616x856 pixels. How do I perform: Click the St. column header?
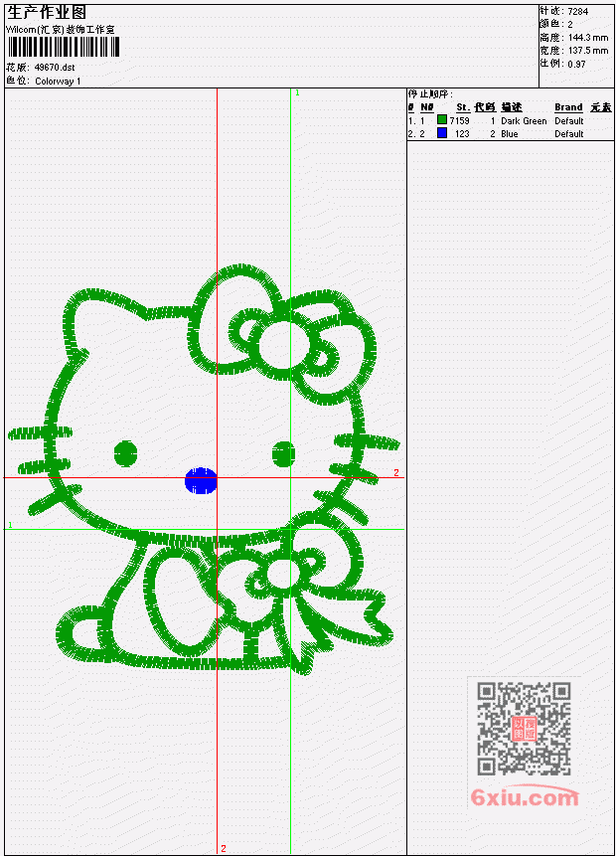463,107
